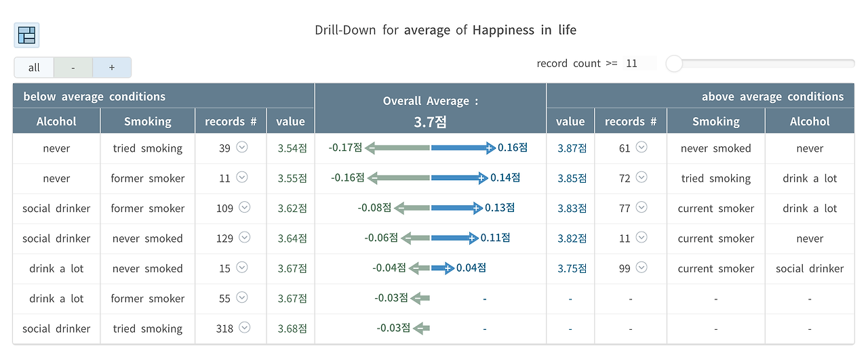Click the value 3.85점 cell

tap(572, 178)
